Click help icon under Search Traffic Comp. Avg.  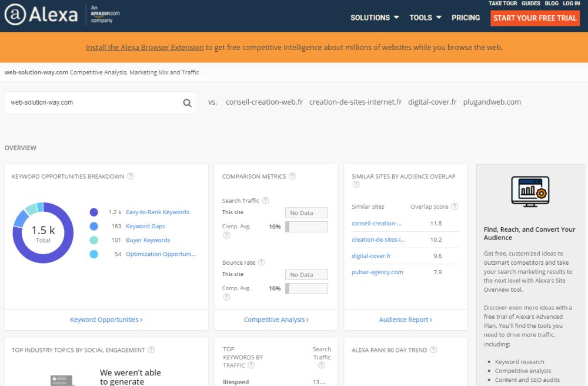pyautogui.click(x=226, y=235)
